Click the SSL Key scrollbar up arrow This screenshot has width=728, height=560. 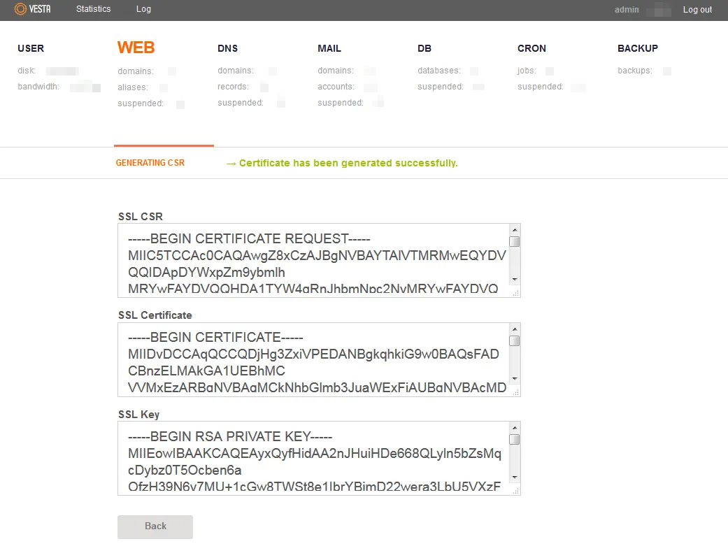515,428
